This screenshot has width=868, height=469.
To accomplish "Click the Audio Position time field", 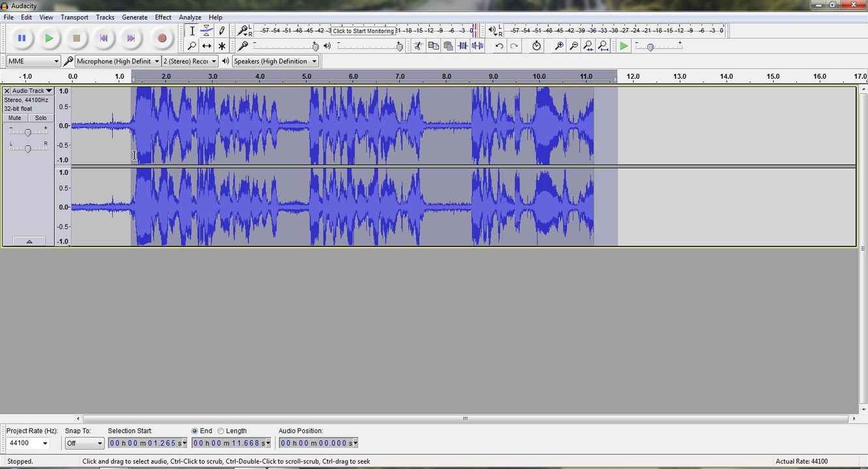I will [x=318, y=443].
